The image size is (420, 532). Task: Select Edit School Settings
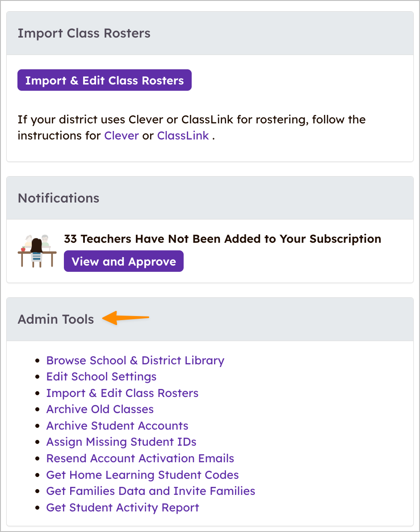point(101,376)
